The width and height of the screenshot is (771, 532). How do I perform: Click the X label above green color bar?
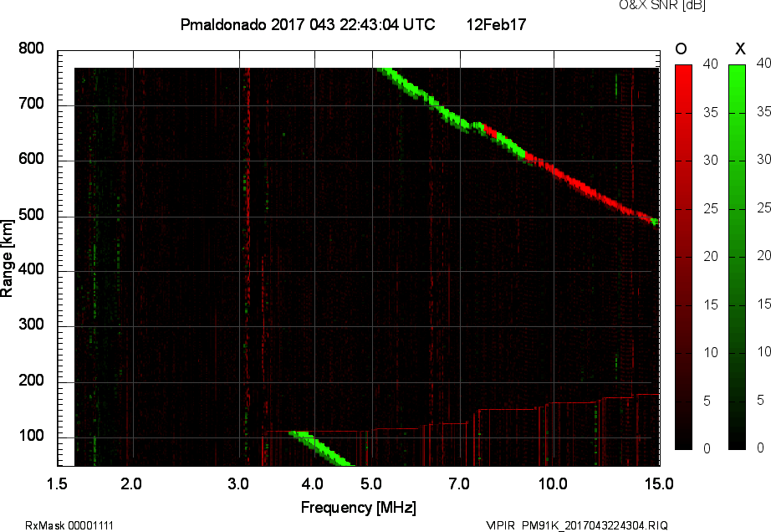coord(738,49)
